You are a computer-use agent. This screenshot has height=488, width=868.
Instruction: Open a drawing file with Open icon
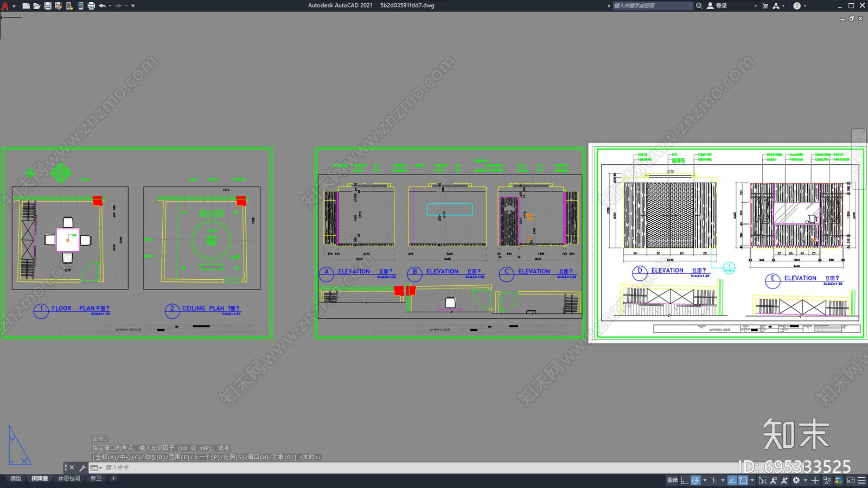click(37, 6)
